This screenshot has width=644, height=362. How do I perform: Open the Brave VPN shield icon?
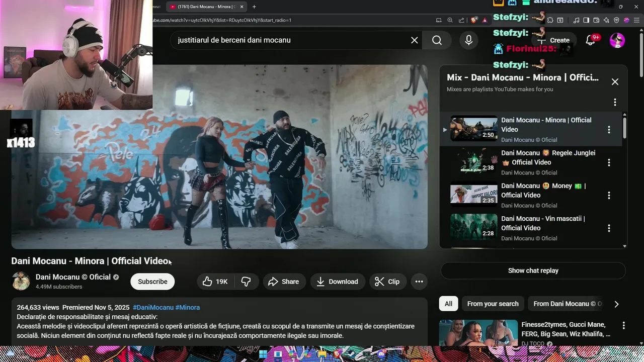pos(616,20)
